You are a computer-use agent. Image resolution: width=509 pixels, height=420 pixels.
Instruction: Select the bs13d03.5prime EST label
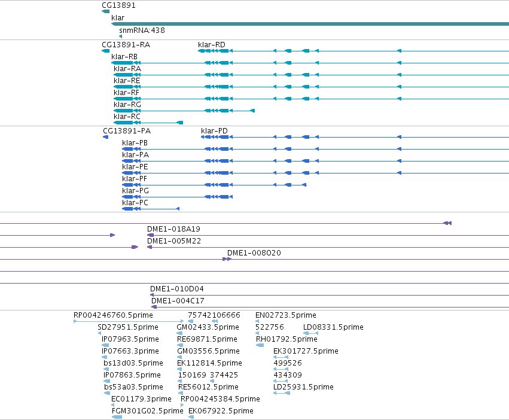pyautogui.click(x=133, y=363)
